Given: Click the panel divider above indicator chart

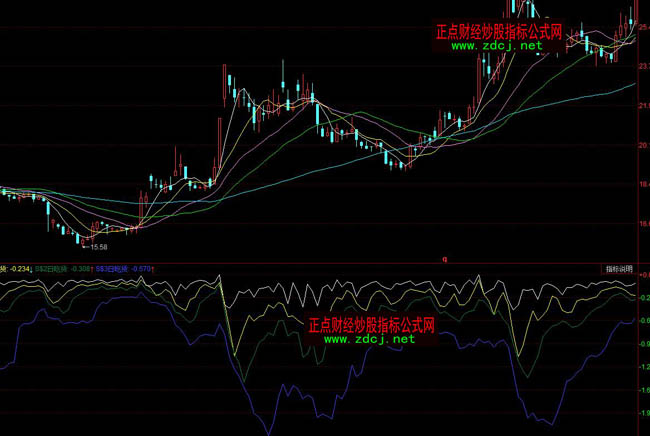Looking at the screenshot, I should point(325,263).
